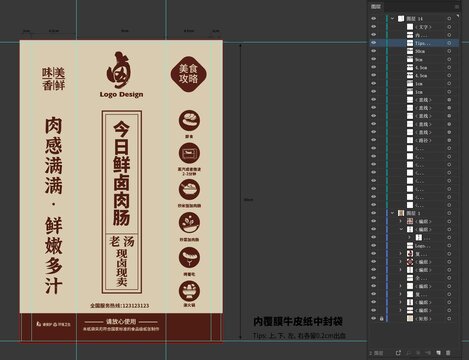Click target circle of 30cm row
This screenshot has height=360, width=469.
[x=449, y=51]
